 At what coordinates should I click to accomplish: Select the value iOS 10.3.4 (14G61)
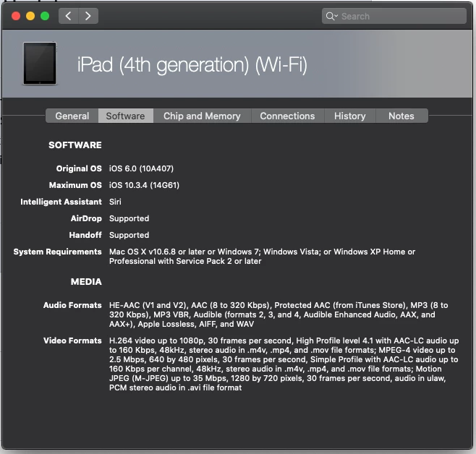click(x=144, y=185)
